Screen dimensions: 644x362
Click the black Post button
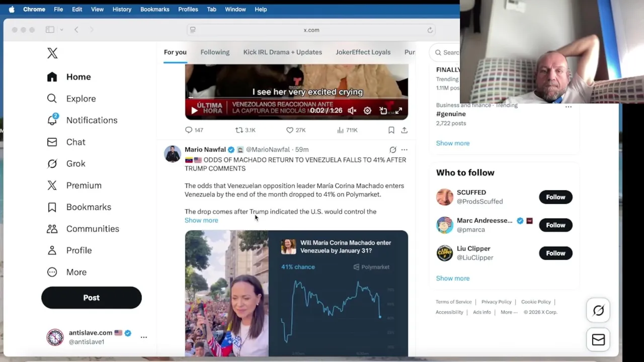[x=92, y=298]
